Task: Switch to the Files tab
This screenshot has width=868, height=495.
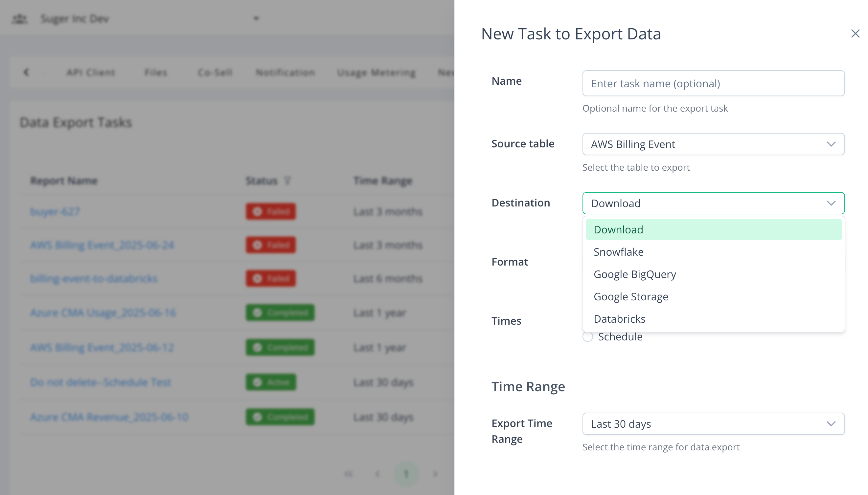Action: pos(156,73)
